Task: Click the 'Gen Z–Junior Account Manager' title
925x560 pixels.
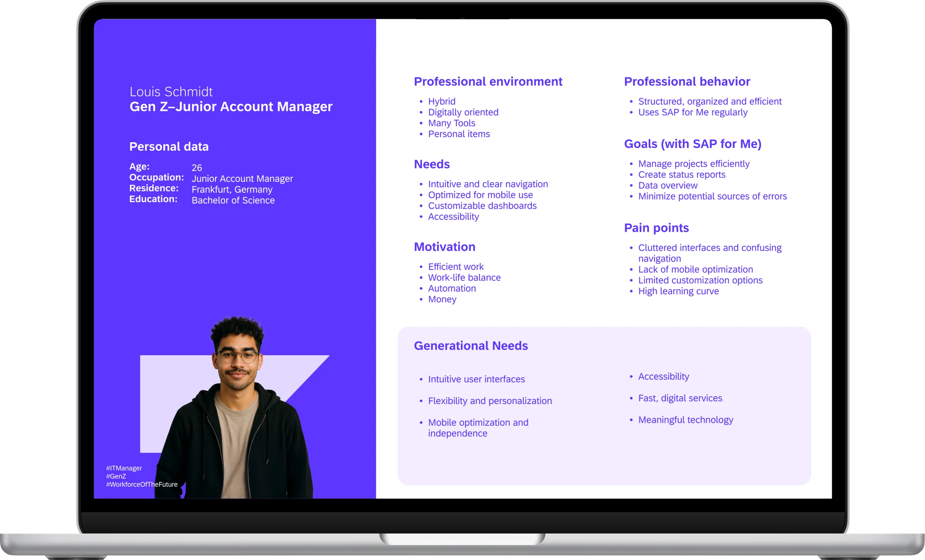Action: click(x=231, y=107)
